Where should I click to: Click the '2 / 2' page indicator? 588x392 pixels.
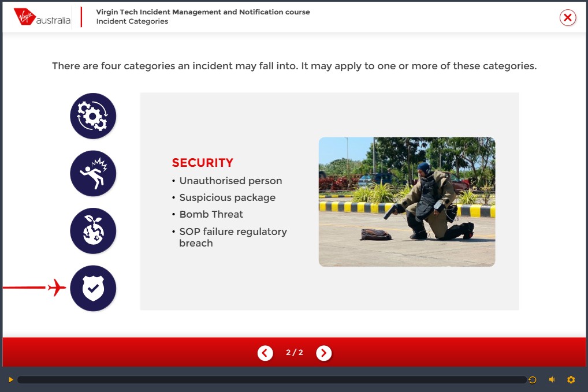tap(295, 353)
